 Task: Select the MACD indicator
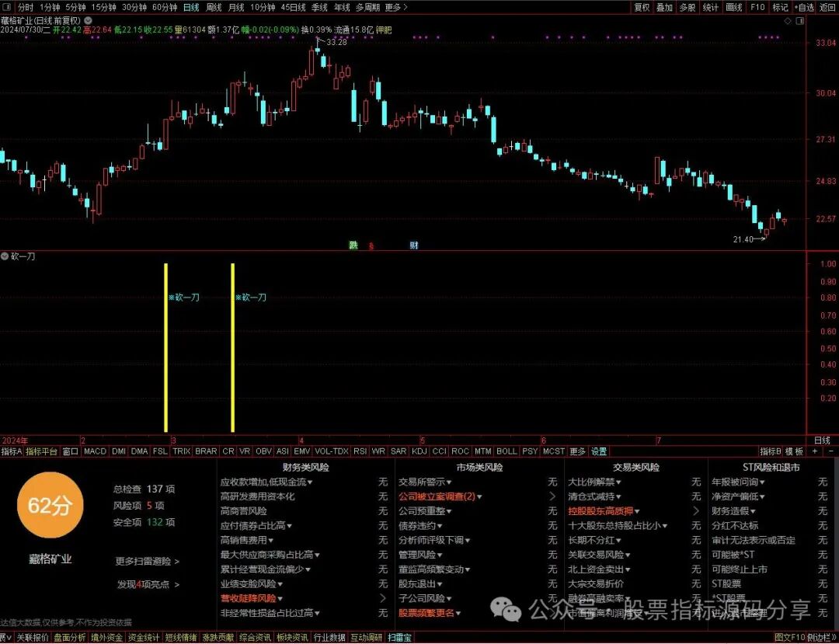coord(95,451)
